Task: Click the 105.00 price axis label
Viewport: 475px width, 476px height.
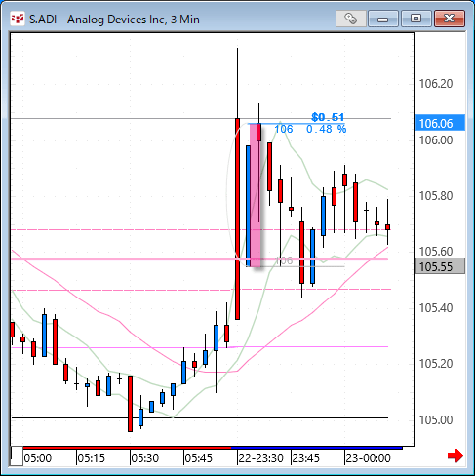Action: point(436,420)
